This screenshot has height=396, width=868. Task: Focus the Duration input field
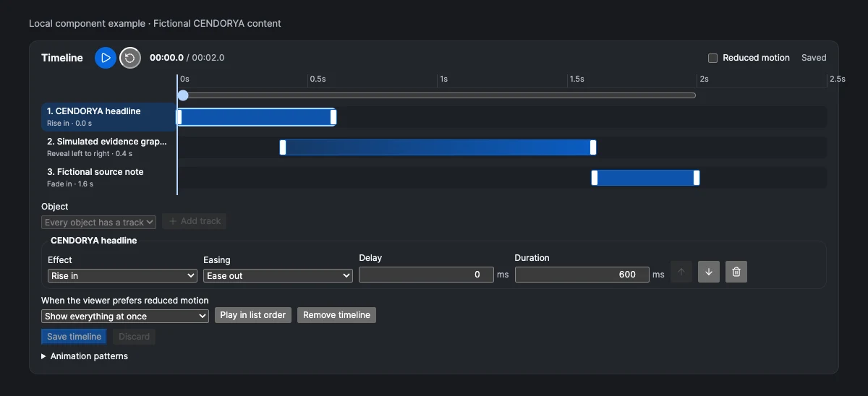click(582, 275)
